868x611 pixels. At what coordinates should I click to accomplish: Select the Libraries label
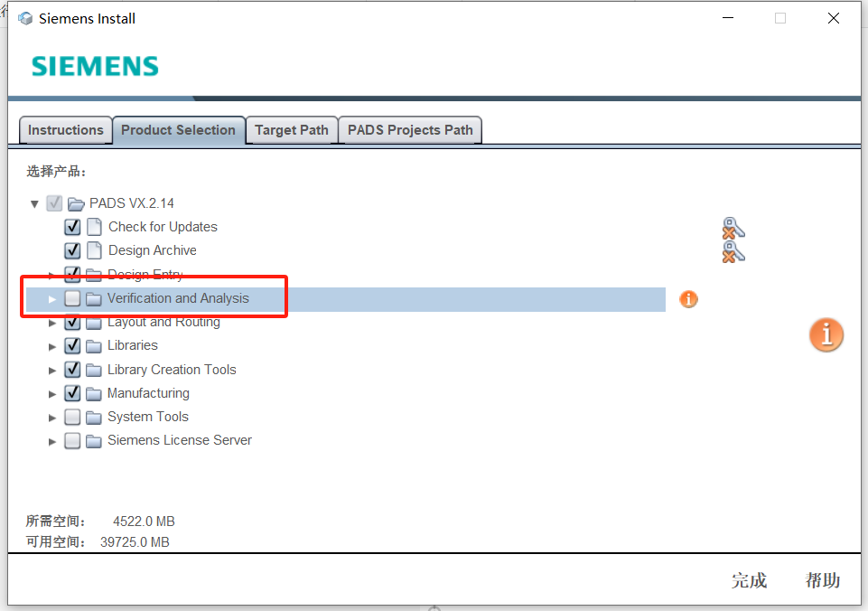pyautogui.click(x=132, y=345)
